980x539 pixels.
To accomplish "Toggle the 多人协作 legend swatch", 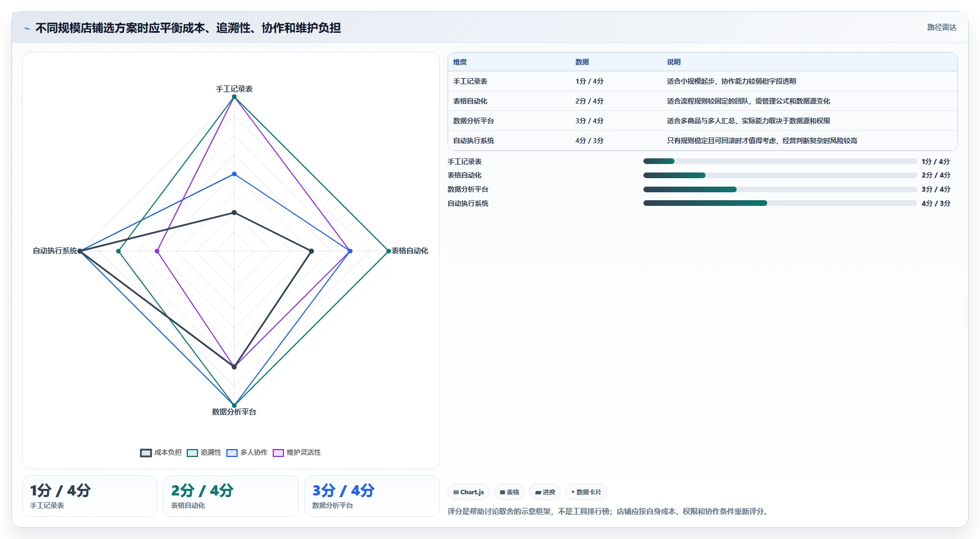I will (x=232, y=452).
